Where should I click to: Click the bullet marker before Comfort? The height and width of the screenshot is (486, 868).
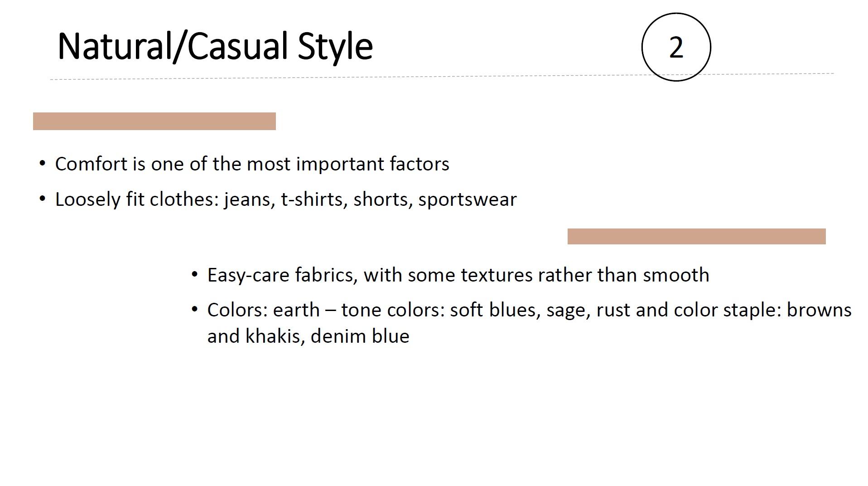(x=43, y=163)
